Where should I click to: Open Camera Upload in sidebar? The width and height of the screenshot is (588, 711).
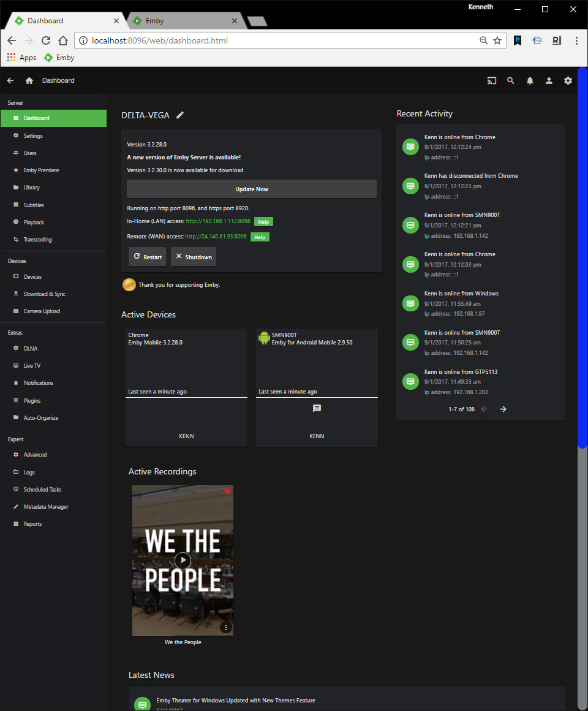[53, 311]
